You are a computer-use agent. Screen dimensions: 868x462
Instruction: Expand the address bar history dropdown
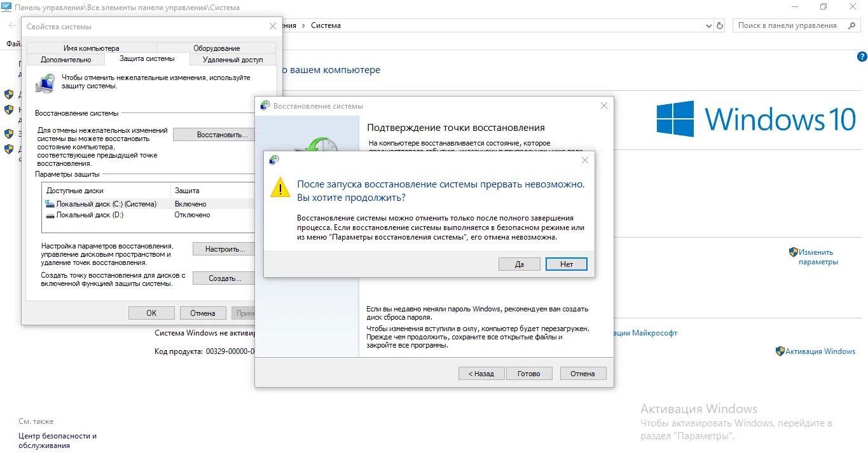[x=709, y=26]
